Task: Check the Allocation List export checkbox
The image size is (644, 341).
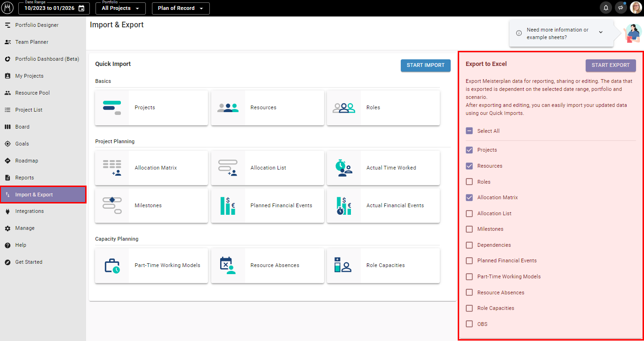Action: pyautogui.click(x=469, y=213)
